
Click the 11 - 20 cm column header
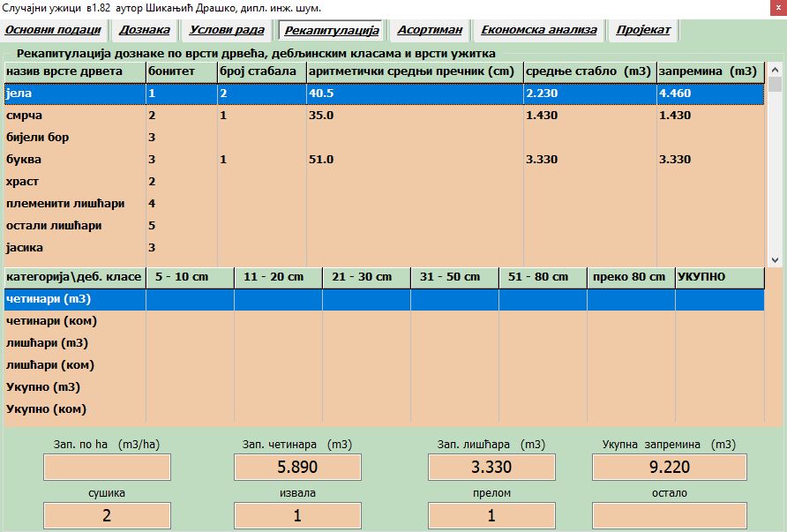point(279,278)
